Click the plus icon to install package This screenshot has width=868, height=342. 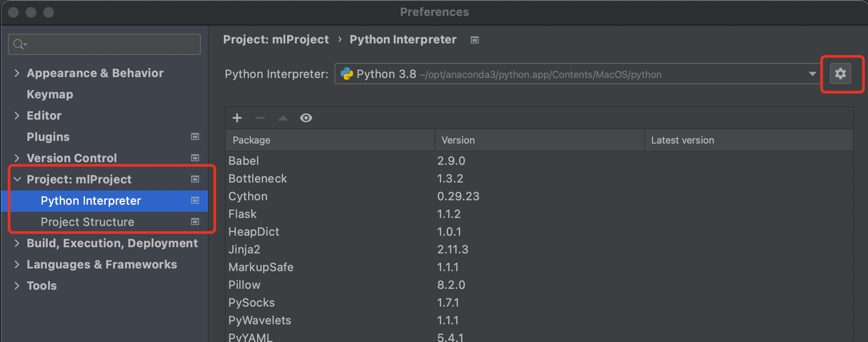237,118
